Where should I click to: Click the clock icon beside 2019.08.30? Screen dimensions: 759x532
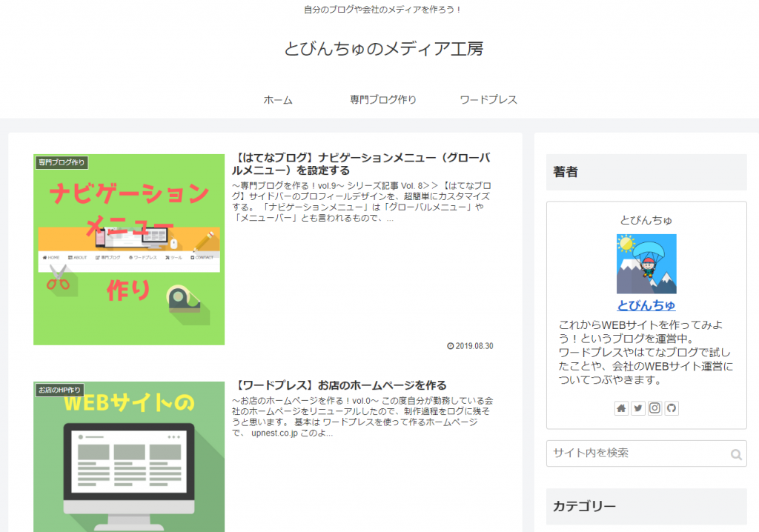click(x=450, y=345)
